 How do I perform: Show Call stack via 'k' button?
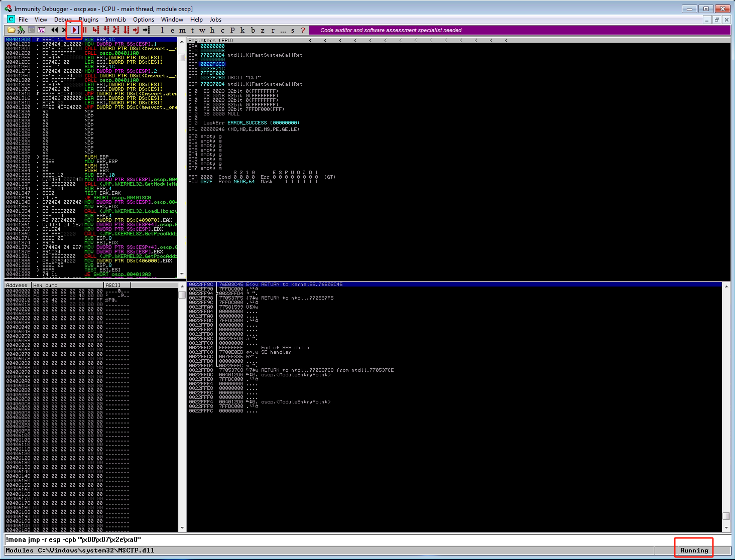coord(242,30)
